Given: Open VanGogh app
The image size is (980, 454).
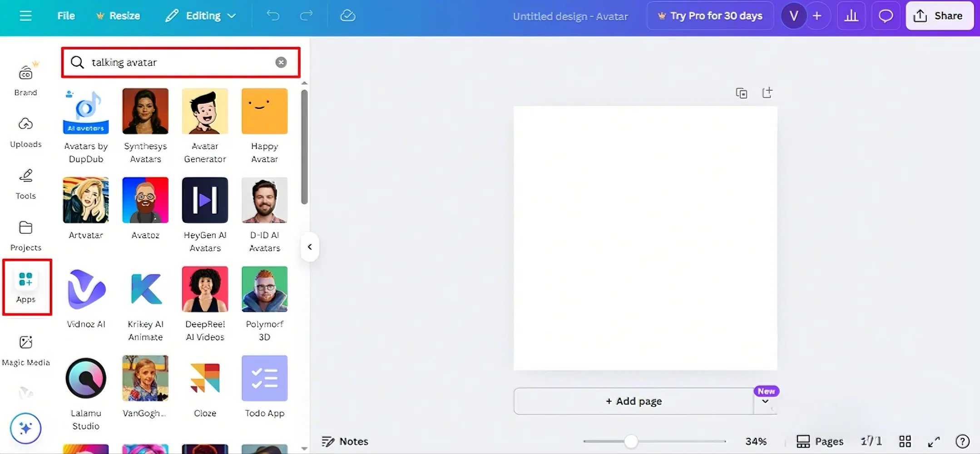Looking at the screenshot, I should coord(145,387).
